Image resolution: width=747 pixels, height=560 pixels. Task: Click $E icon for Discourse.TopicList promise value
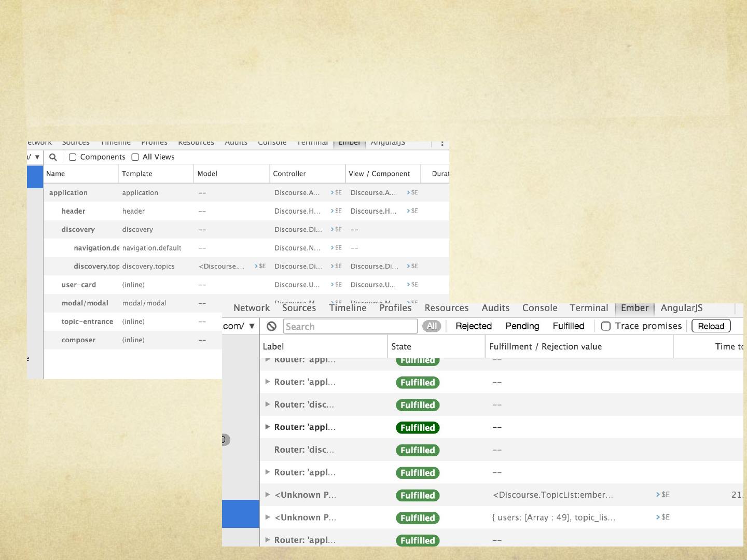tap(662, 495)
